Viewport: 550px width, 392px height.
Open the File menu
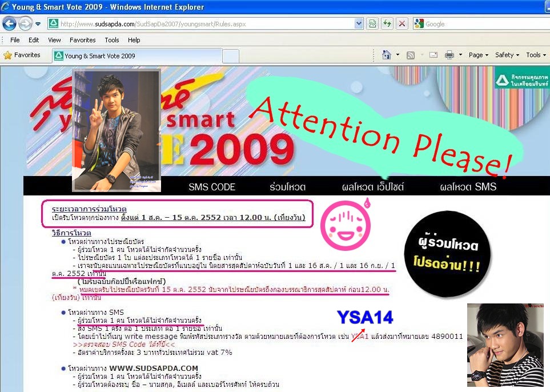[x=15, y=40]
